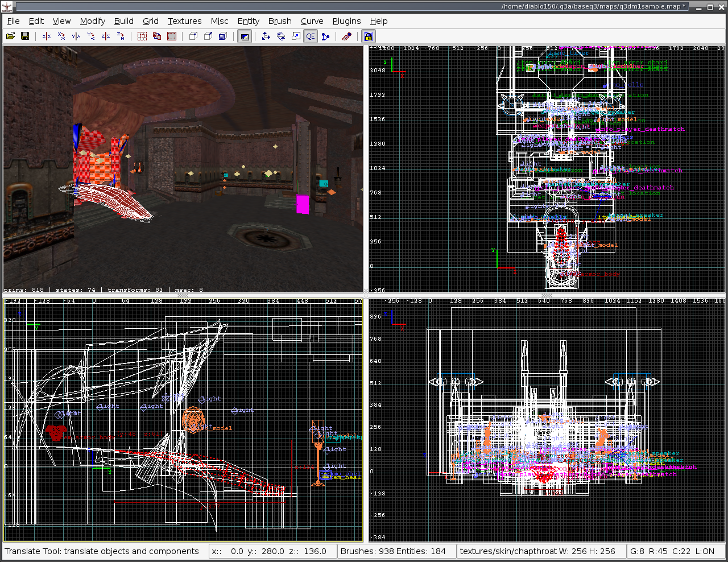Select the Translate tool with four arrows
The width and height of the screenshot is (728, 562).
coord(266,36)
